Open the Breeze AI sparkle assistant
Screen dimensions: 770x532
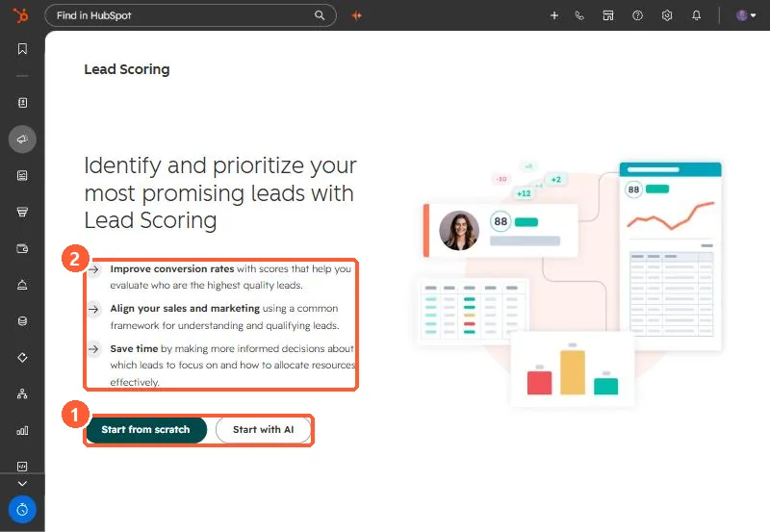click(x=356, y=15)
